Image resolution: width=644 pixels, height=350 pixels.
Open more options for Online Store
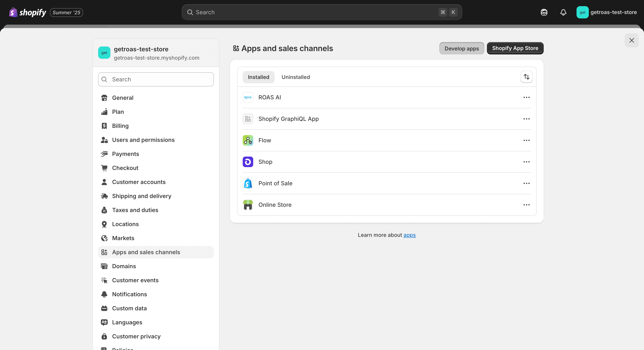pyautogui.click(x=527, y=205)
